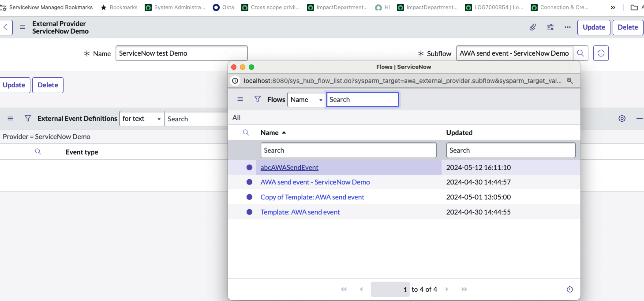
Task: Click Updated column Search field
Action: [x=511, y=150]
